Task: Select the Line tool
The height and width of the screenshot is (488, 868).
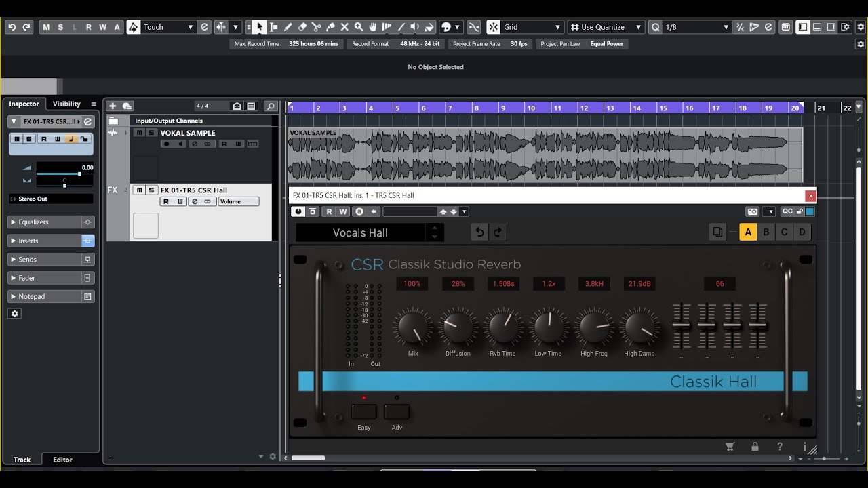Action: tap(401, 27)
